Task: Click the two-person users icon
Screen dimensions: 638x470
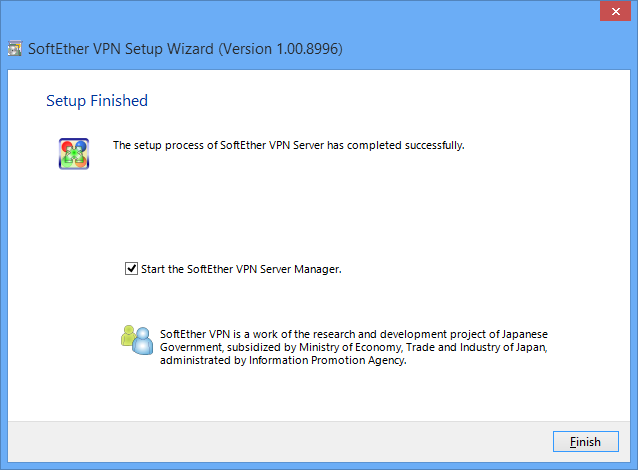Action: pos(137,340)
